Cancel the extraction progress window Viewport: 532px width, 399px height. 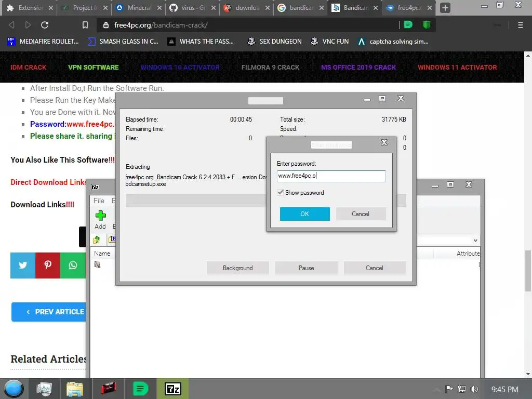tap(375, 268)
